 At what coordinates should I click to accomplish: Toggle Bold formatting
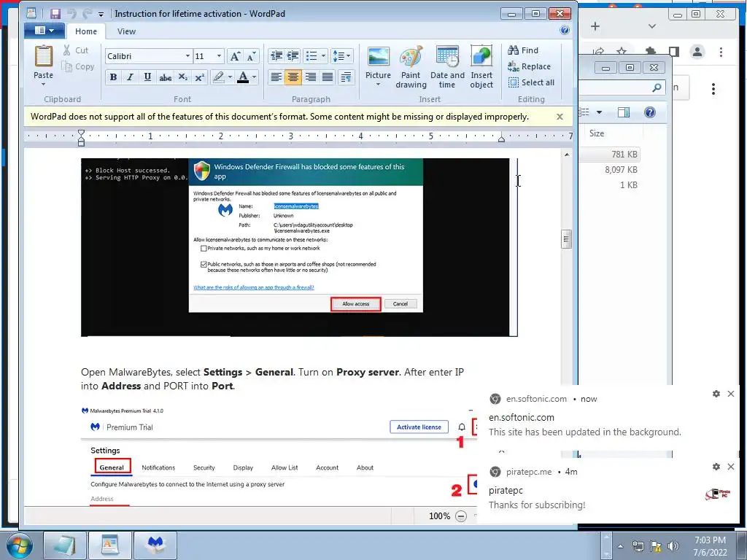113,77
